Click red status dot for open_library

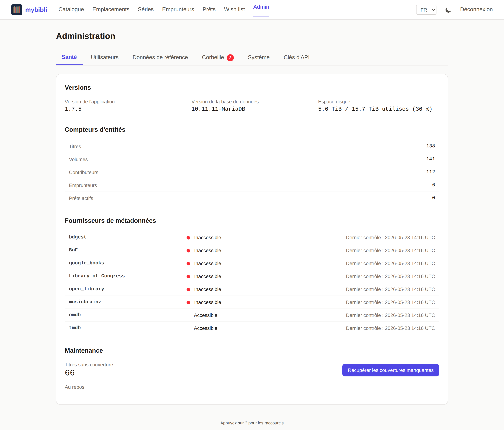[188, 290]
